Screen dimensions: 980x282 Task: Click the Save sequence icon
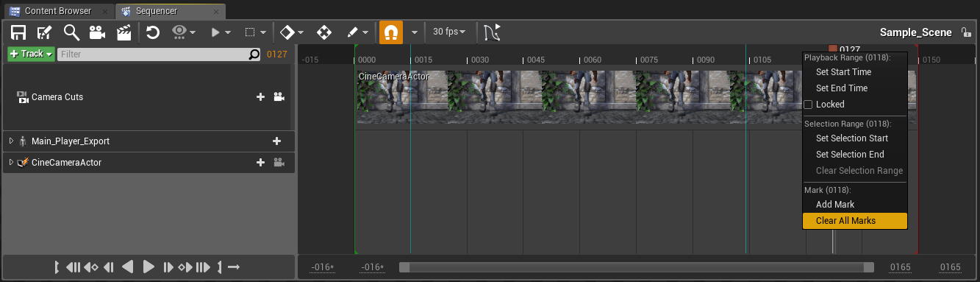pyautogui.click(x=18, y=32)
